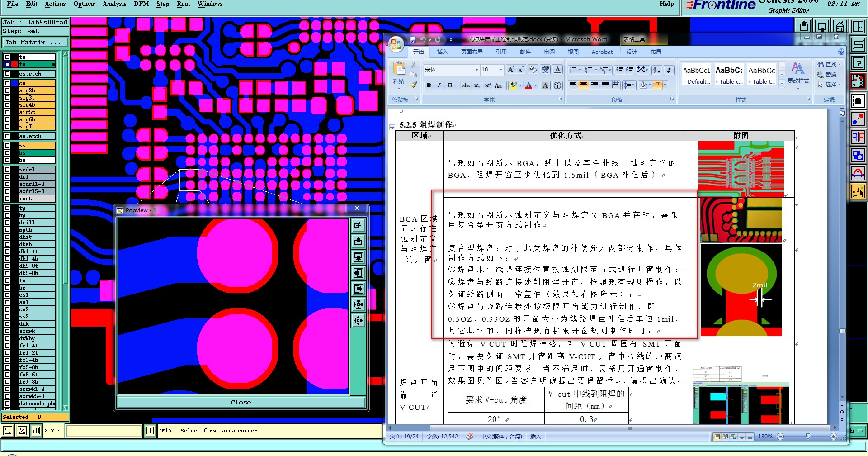The image size is (868, 456).
Task: Click the Word zoom slider handle
Action: coord(808,437)
